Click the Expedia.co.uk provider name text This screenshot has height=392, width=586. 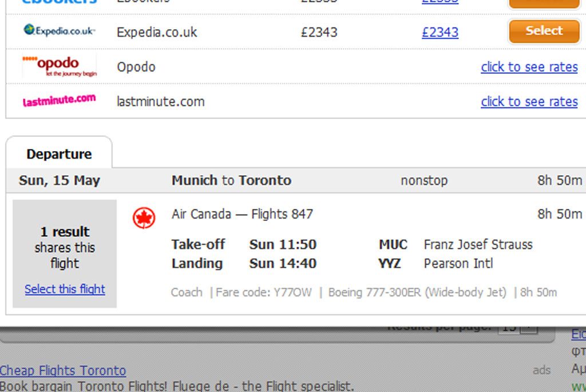157,32
